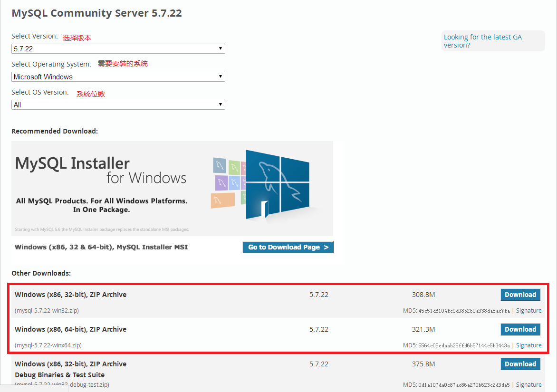Open Signature link for mysql-5.7.22-winx64.zip
Screen dimensions: 557x392
point(528,345)
